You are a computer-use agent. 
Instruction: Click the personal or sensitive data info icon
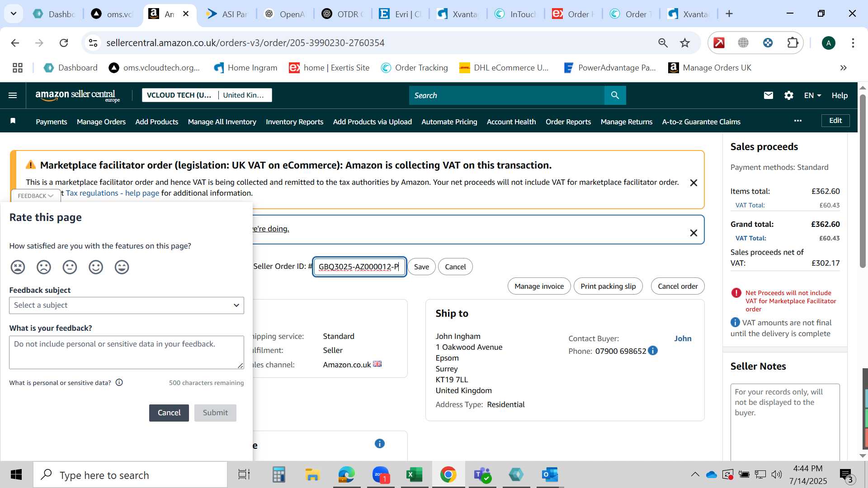pos(119,383)
